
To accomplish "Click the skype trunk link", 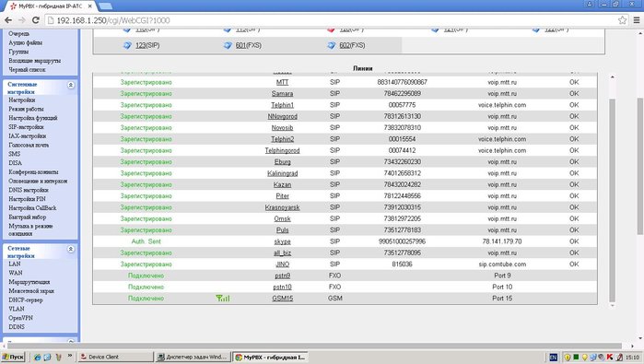I will (282, 241).
